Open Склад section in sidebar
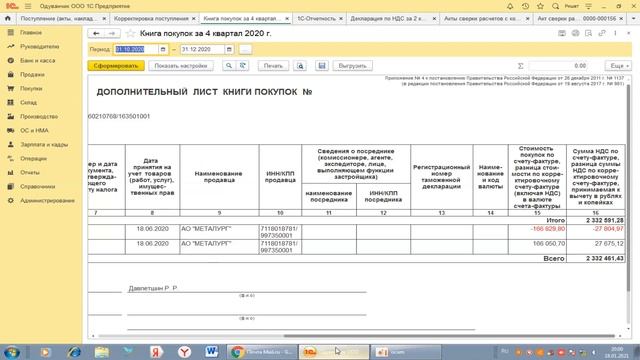This screenshot has width=640, height=360. pos(28,102)
